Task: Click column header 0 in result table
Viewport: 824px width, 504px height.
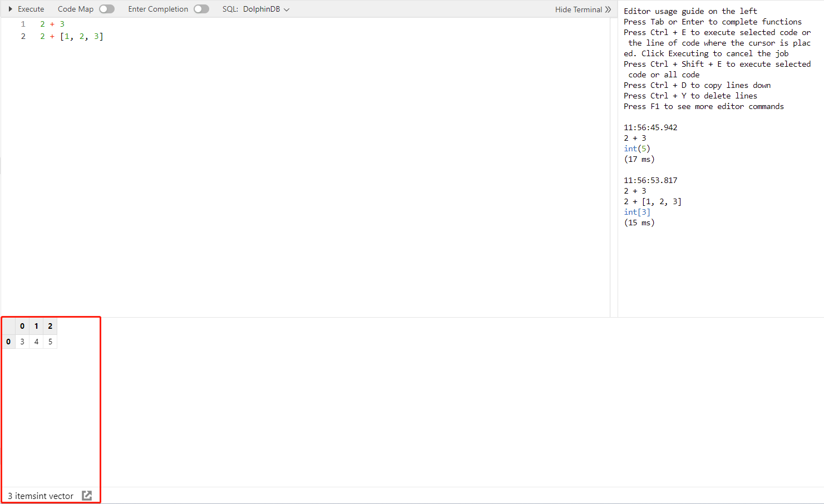Action: click(x=22, y=326)
